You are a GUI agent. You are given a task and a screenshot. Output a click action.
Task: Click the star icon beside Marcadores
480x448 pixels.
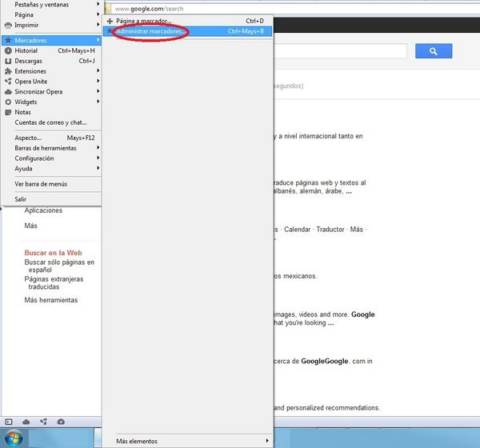point(7,40)
